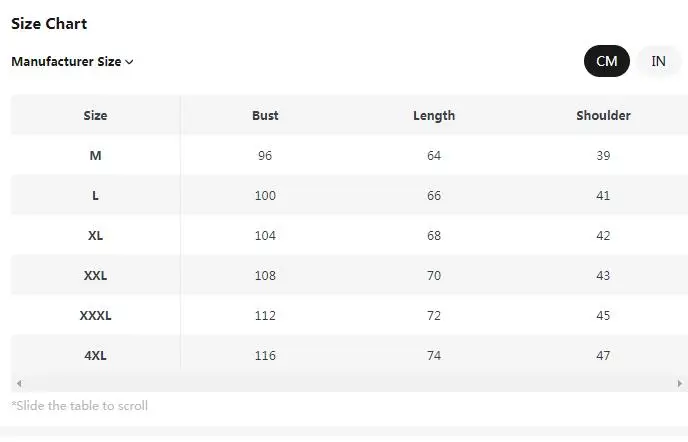Select the 4XL size row label
Image resolution: width=688 pixels, height=442 pixels.
95,355
